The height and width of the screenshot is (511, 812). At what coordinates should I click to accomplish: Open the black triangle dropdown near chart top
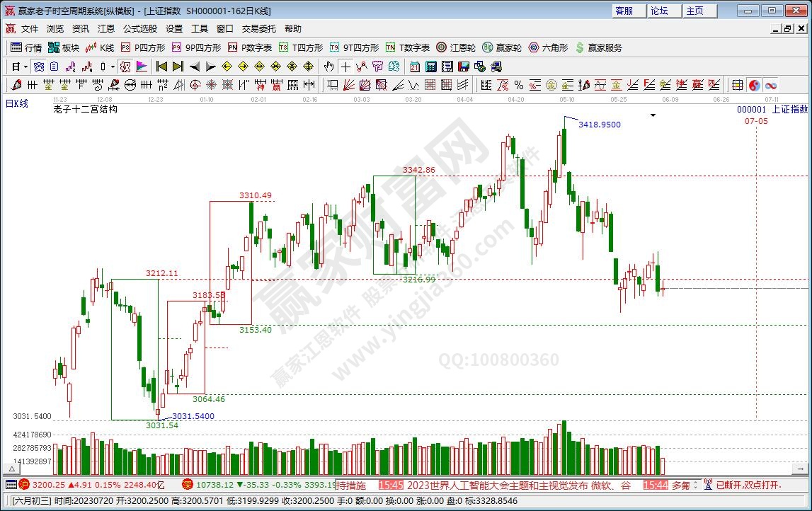coord(652,115)
